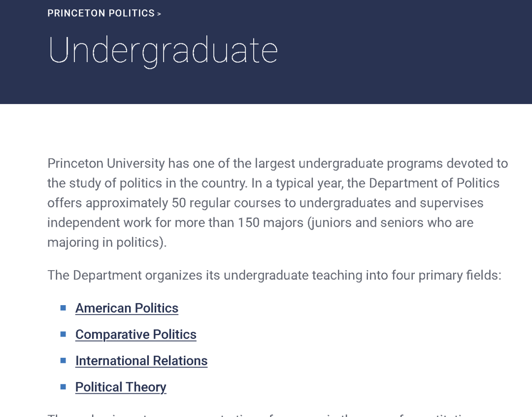Visit the Political Theory link

pyautogui.click(x=121, y=387)
